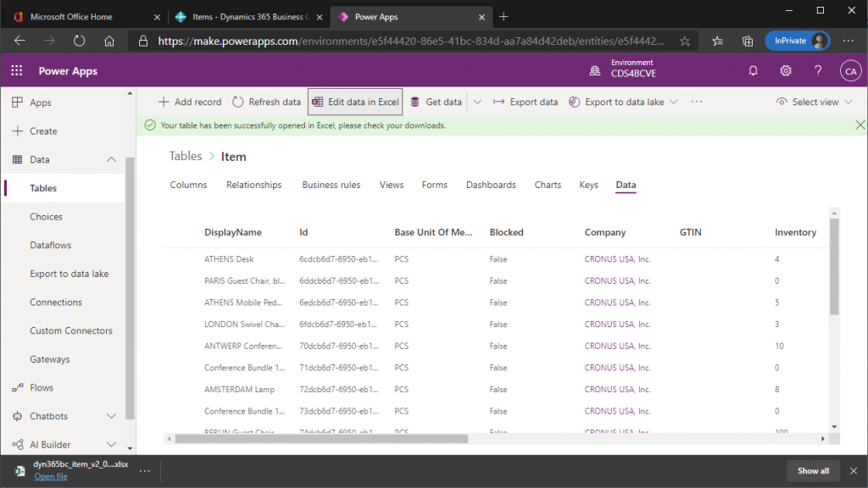Click the Open file link for downloaded xlsx
The width and height of the screenshot is (868, 488).
pos(50,476)
